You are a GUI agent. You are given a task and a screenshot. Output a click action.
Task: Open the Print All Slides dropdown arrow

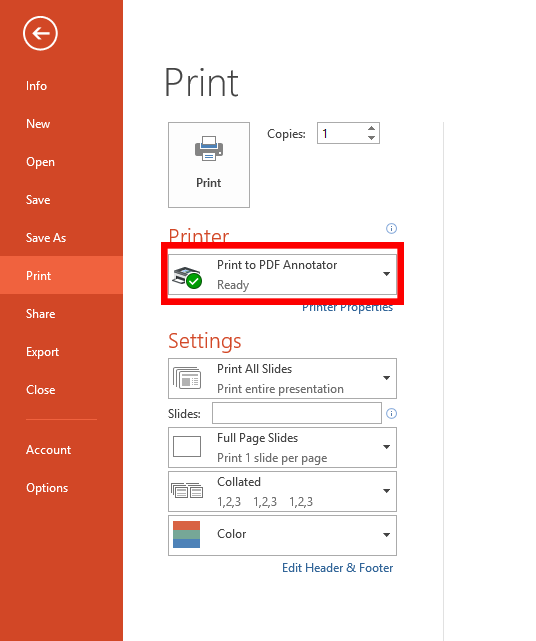[x=386, y=378]
